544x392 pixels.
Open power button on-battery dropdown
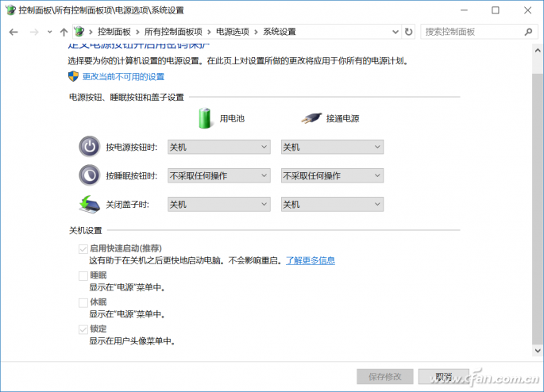(x=219, y=147)
